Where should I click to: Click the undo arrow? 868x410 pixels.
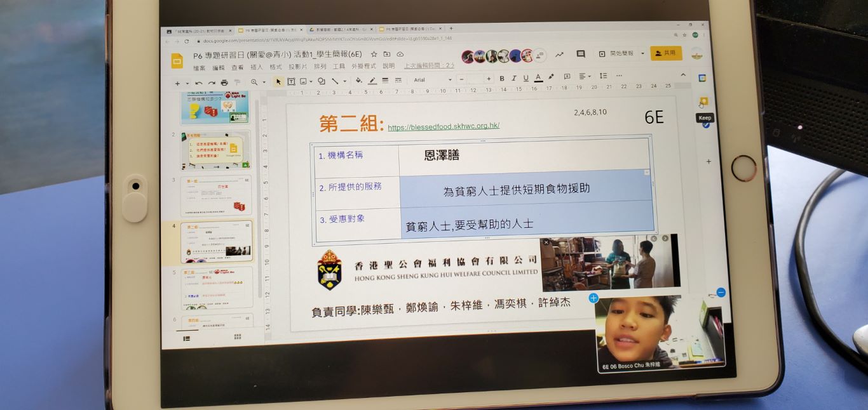tap(199, 83)
